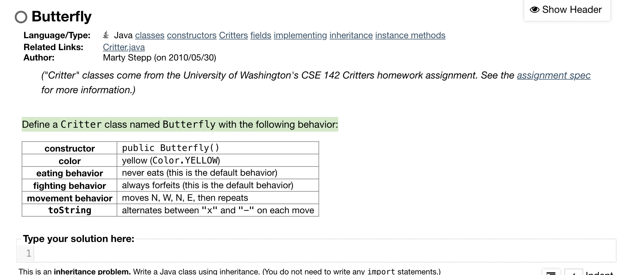Image resolution: width=644 pixels, height=275 pixels.
Task: Open the Critters topic link
Action: [x=233, y=35]
